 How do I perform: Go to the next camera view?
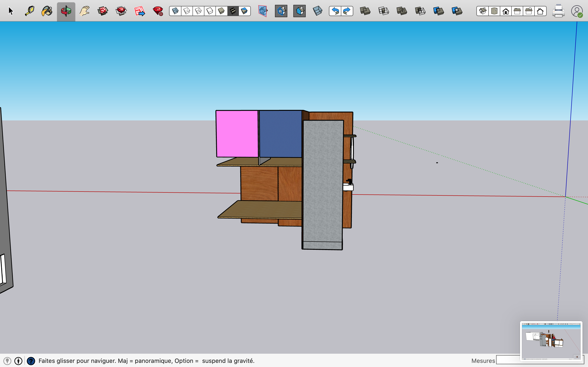(347, 11)
